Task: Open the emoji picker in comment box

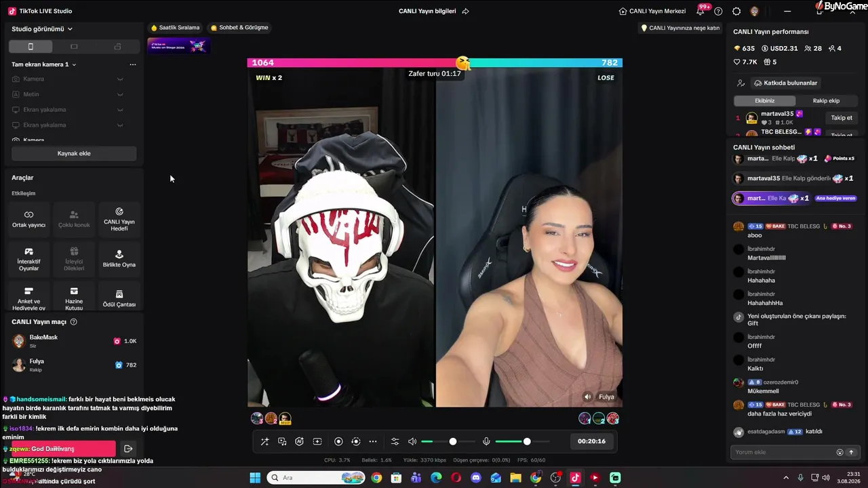Action: (840, 452)
